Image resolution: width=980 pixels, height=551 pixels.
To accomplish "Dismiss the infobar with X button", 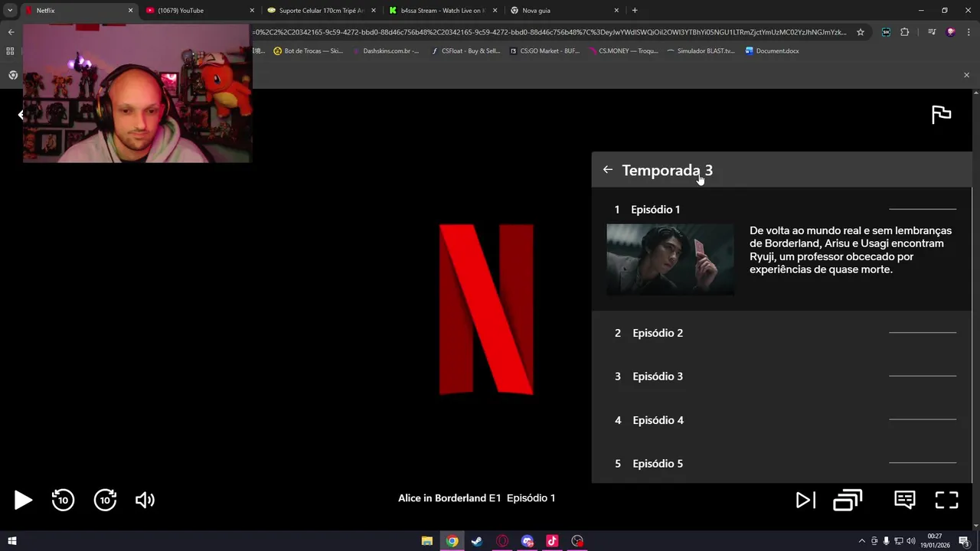I will [966, 75].
